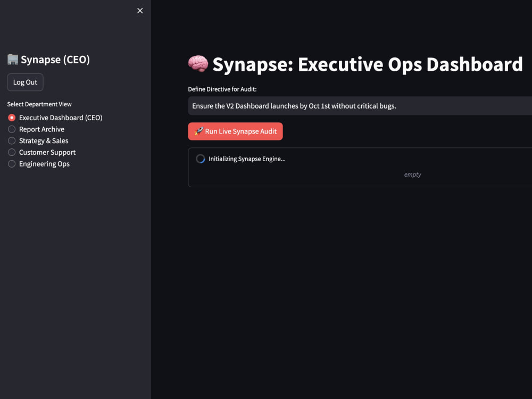
Task: Click the Synapse (CEO) sidebar title
Action: pos(55,60)
